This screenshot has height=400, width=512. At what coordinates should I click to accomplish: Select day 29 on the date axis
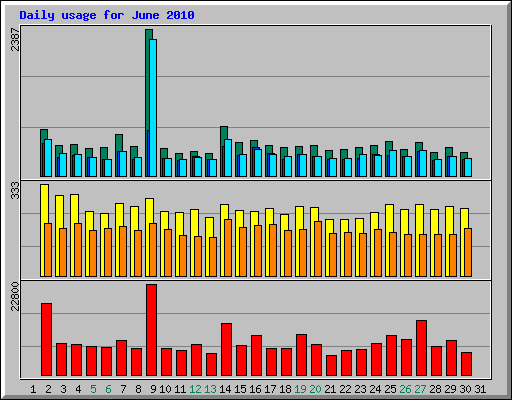[x=450, y=389]
